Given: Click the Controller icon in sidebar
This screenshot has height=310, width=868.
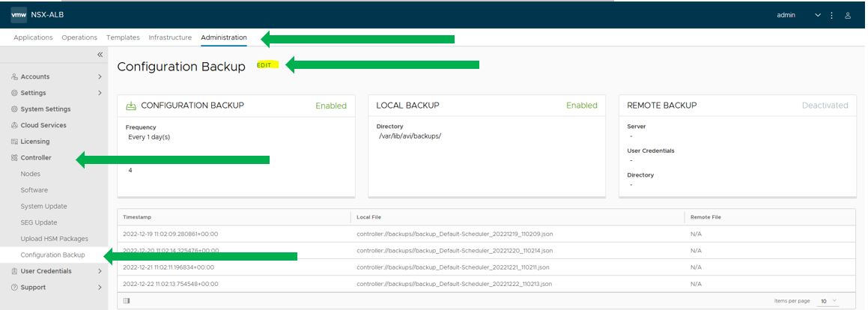Looking at the screenshot, I should pyautogui.click(x=14, y=158).
